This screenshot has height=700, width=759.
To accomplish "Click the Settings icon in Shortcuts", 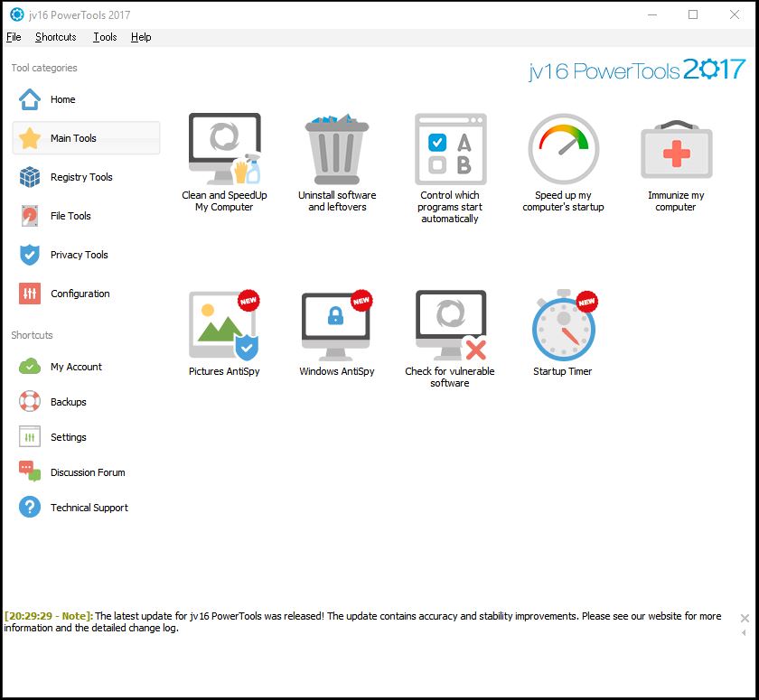I will (30, 437).
